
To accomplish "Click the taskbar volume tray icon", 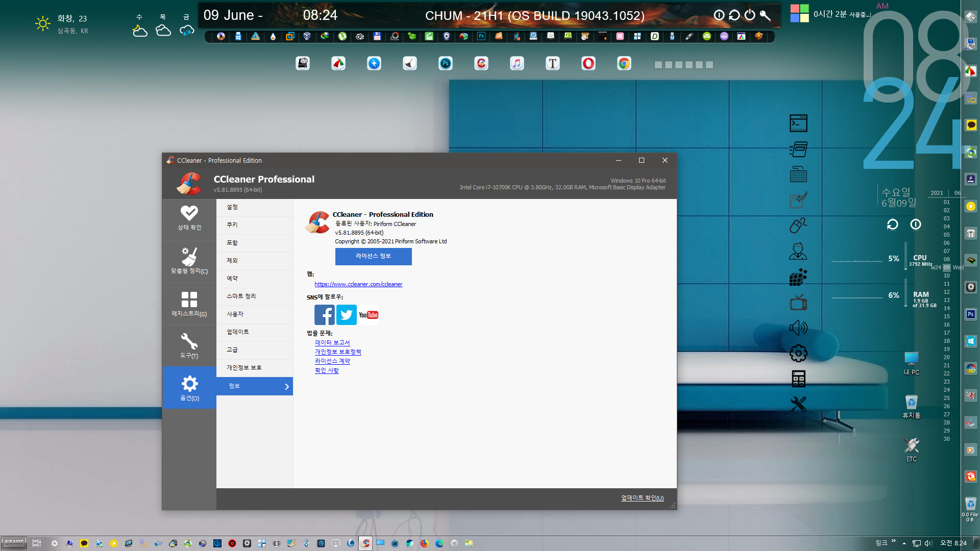I will tap(928, 543).
